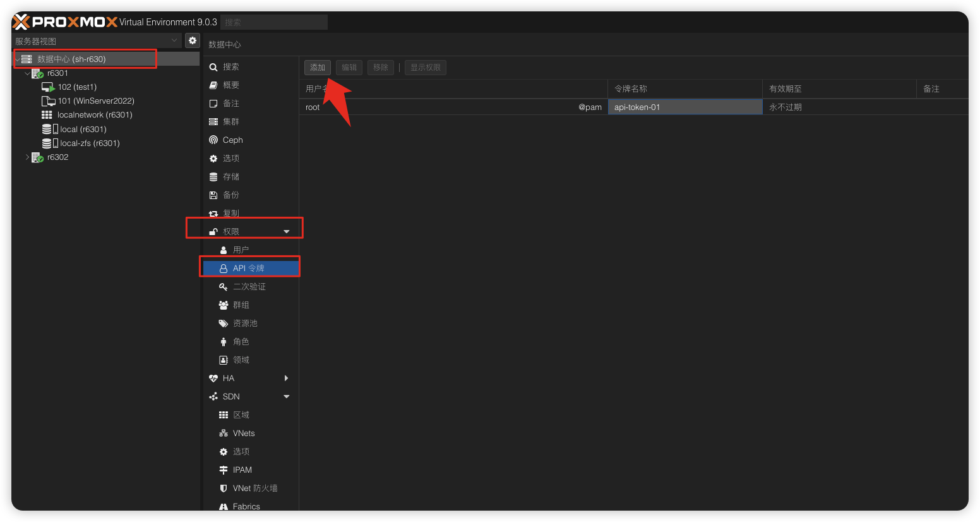Click the Ceph icon in sidebar

(x=213, y=140)
